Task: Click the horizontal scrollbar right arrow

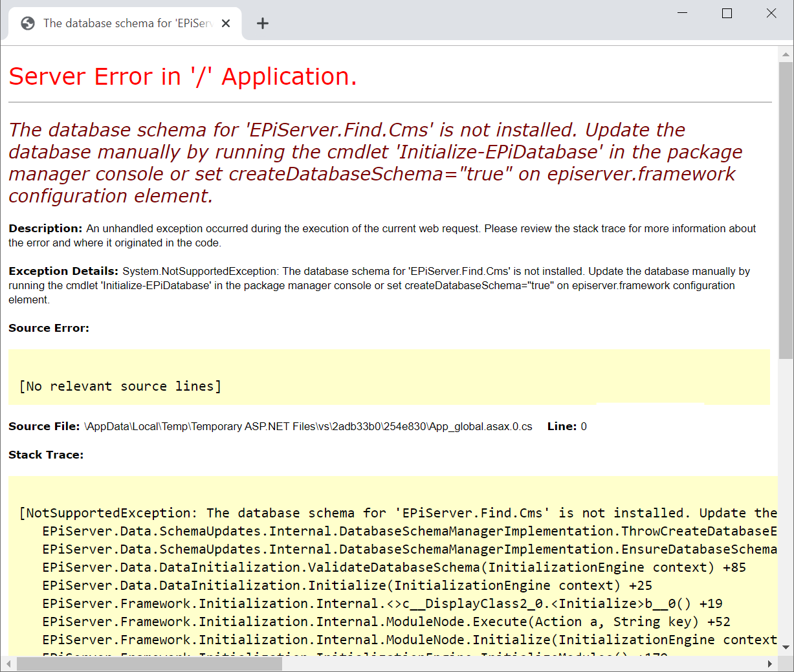Action: coord(770,664)
